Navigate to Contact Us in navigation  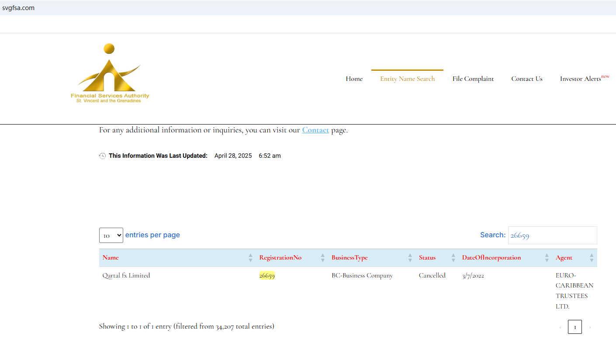coord(526,79)
